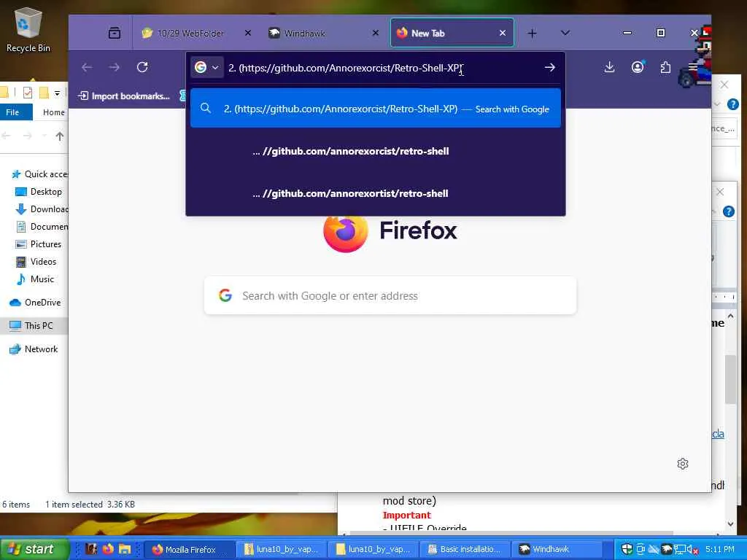Reload the current page
The width and height of the screenshot is (747, 560).
coord(142,67)
